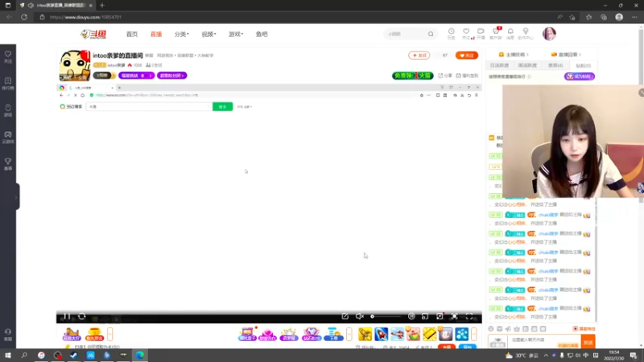Viewport: 644px width, 362px height.
Task: Open the 钻石粉丝 diamond fan icon
Action: click(312, 334)
